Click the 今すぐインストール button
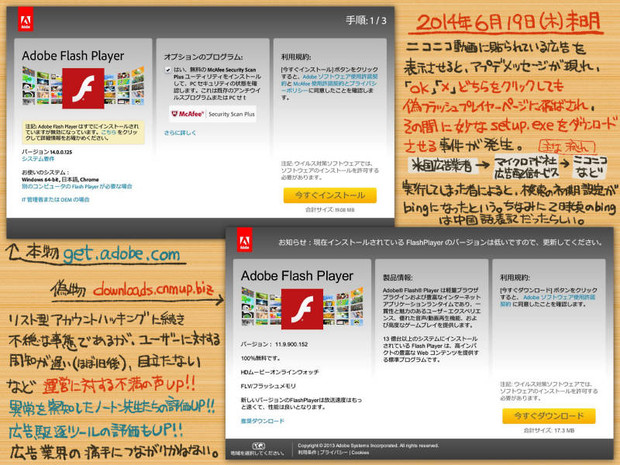620x465 pixels. click(x=330, y=195)
